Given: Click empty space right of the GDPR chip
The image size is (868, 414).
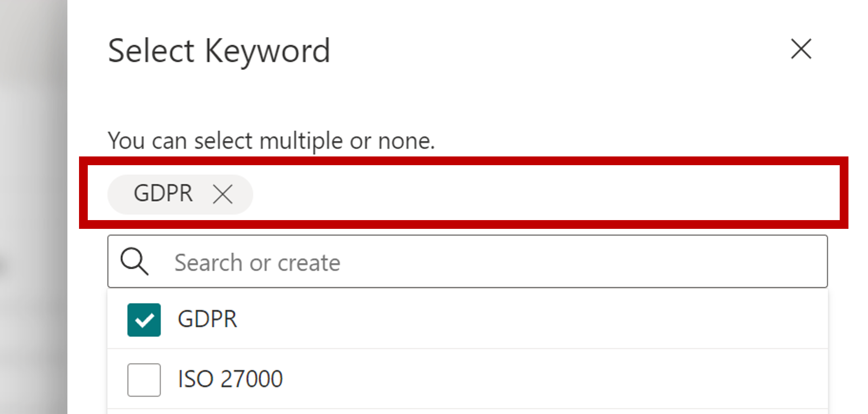Looking at the screenshot, I should click(541, 193).
